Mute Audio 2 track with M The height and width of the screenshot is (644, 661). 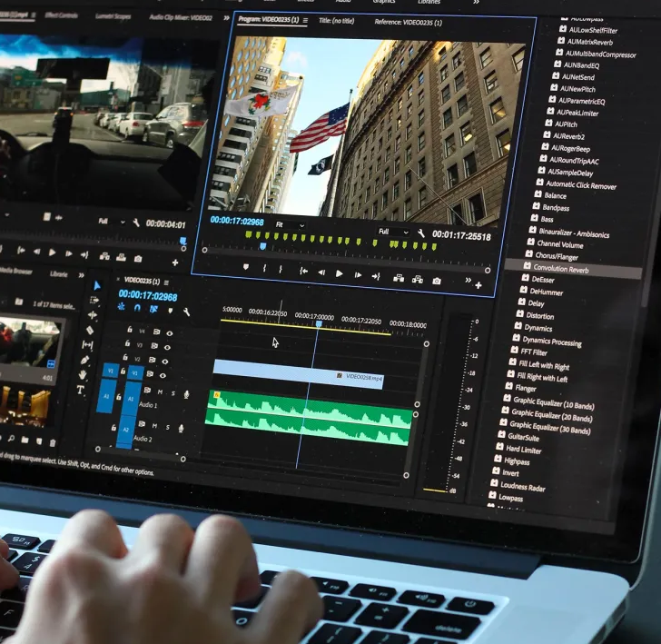[154, 426]
